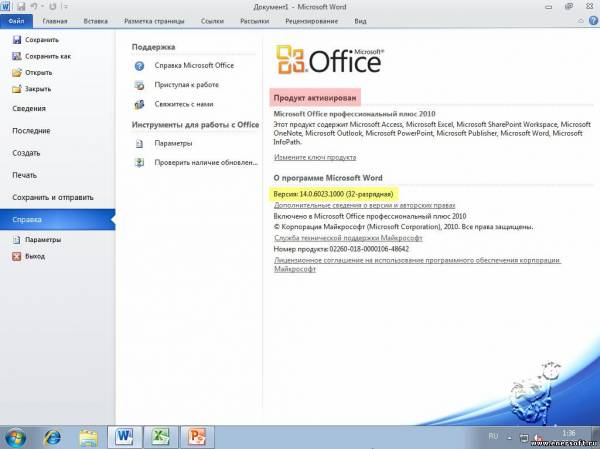The width and height of the screenshot is (600, 449).
Task: Click the Закрыть folder icon
Action: pos(17,89)
